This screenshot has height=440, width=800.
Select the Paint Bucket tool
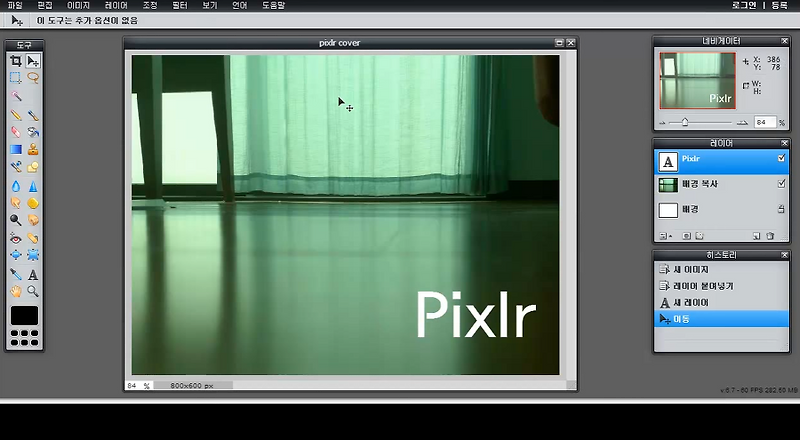[x=33, y=132]
